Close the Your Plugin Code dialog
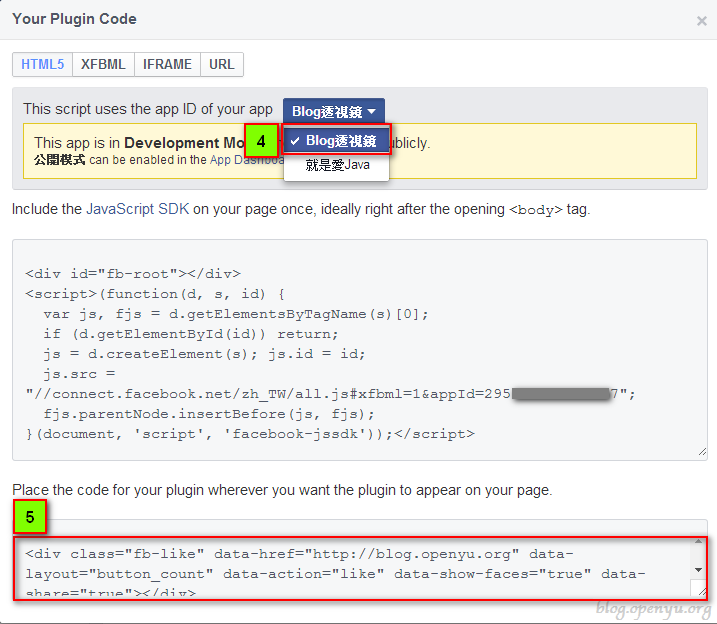Viewport: 717px width, 624px height. click(701, 21)
